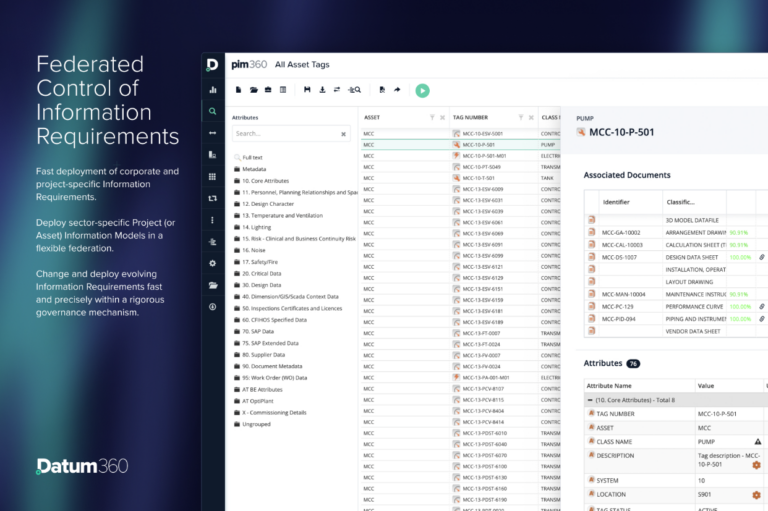
Task: Sort by Attribute Name column header
Action: [609, 386]
